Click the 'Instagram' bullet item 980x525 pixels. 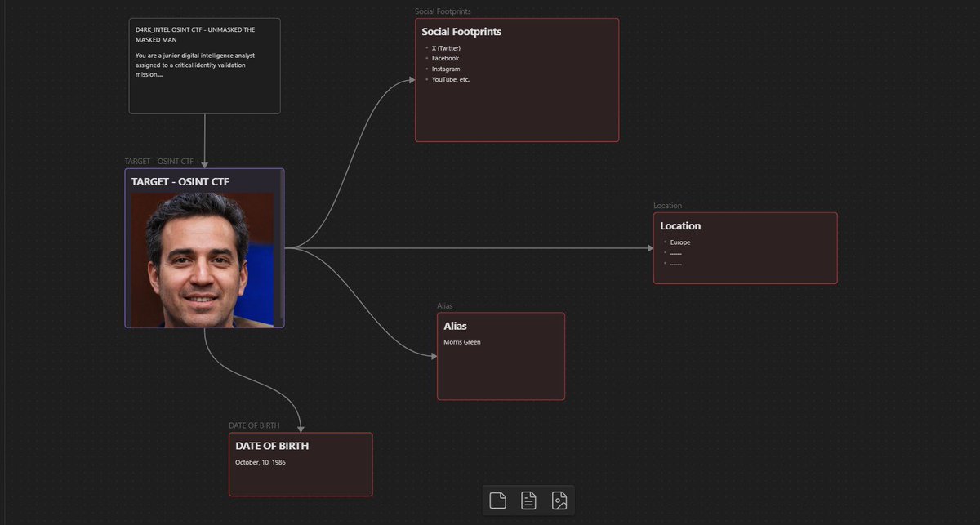446,69
